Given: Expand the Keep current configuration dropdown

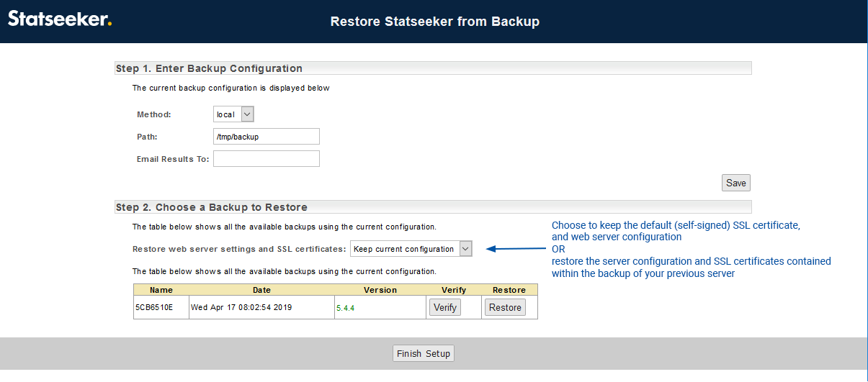Looking at the screenshot, I should pyautogui.click(x=411, y=249).
